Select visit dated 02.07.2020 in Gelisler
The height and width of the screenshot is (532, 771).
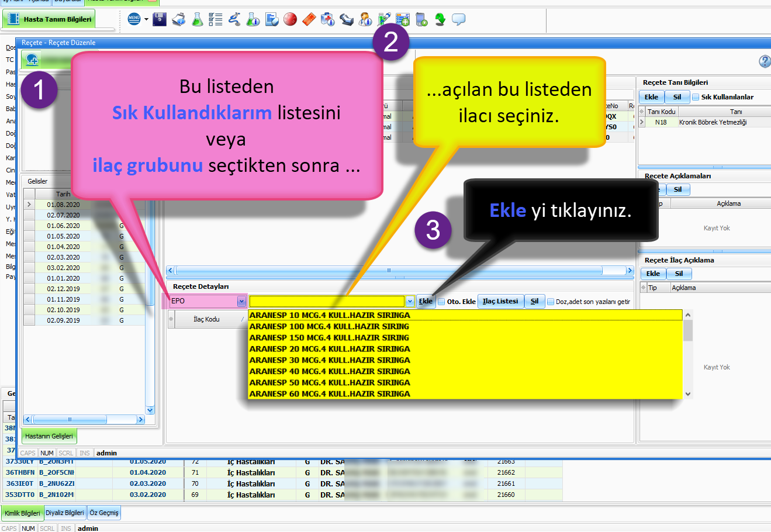[x=84, y=215]
